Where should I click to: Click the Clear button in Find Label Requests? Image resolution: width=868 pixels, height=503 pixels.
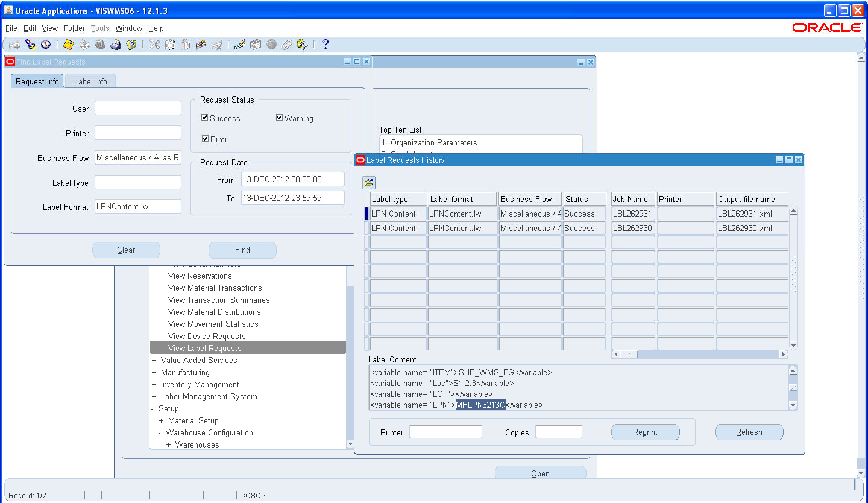coord(126,250)
